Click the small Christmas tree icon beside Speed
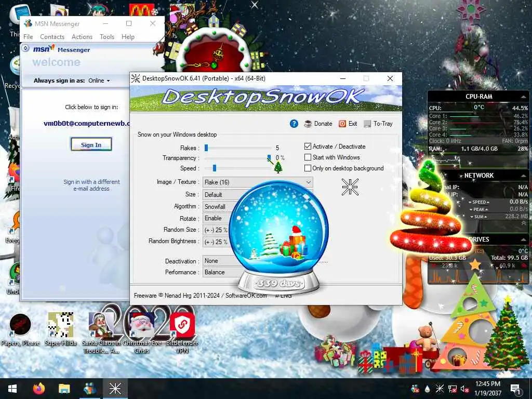Image resolution: width=532 pixels, height=399 pixels. pos(278,167)
